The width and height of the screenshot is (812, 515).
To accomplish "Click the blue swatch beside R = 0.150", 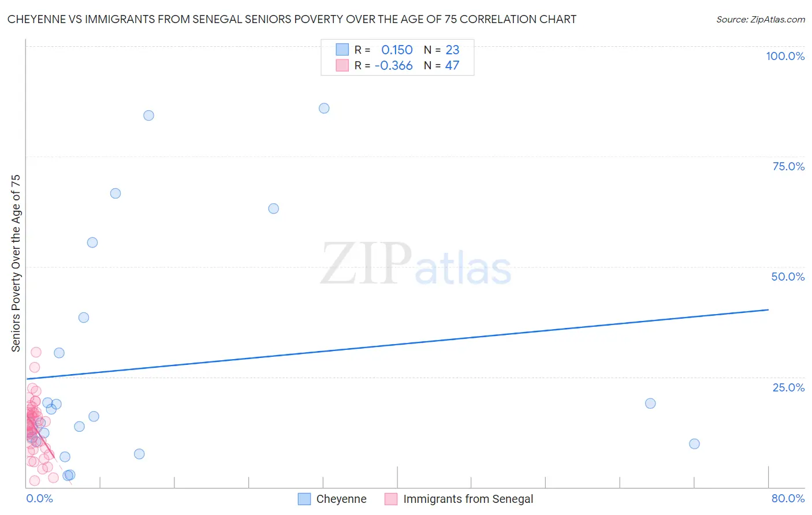I will [x=342, y=50].
